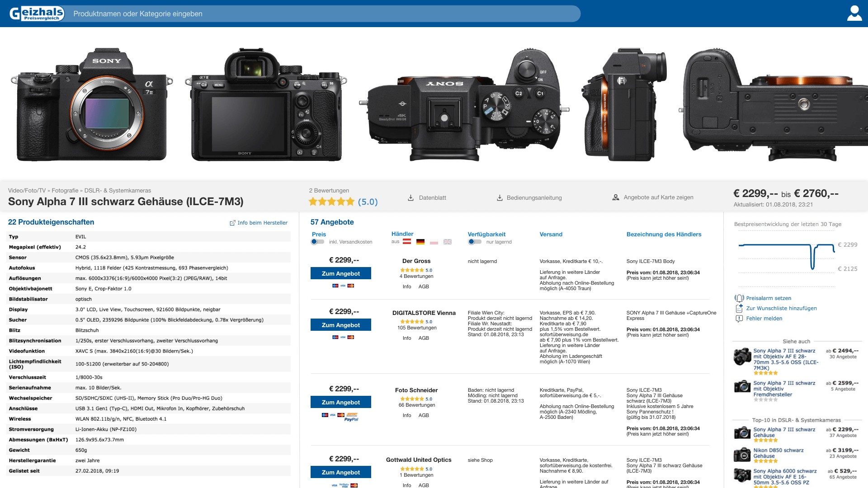Open Der Gross dealer name
Image resolution: width=868 pixels, height=488 pixels.
pyautogui.click(x=416, y=261)
